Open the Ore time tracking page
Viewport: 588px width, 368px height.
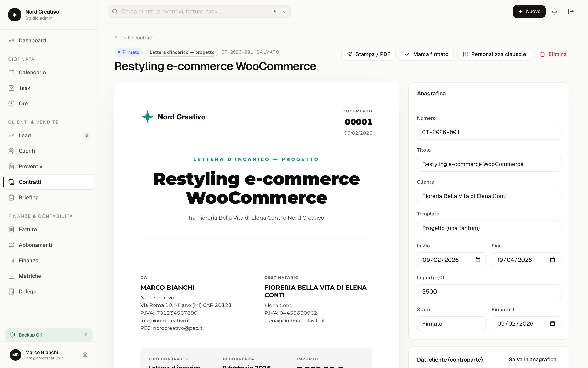(x=49, y=103)
